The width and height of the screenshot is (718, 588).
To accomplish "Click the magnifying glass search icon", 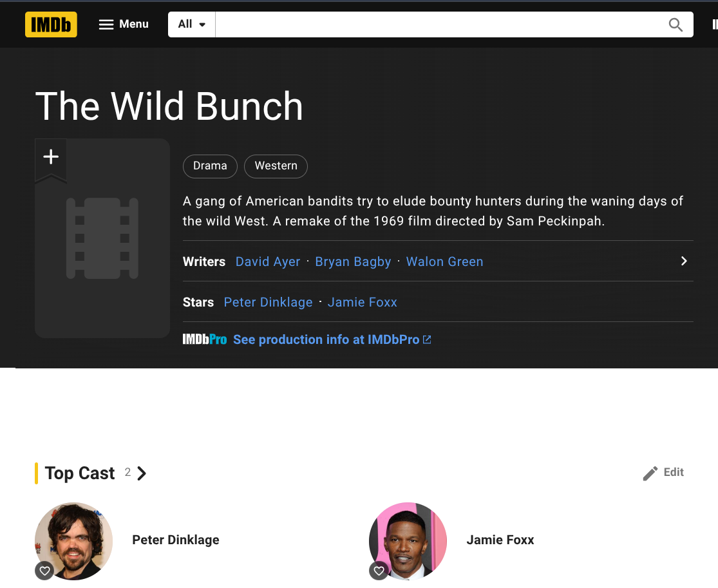I will point(675,24).
